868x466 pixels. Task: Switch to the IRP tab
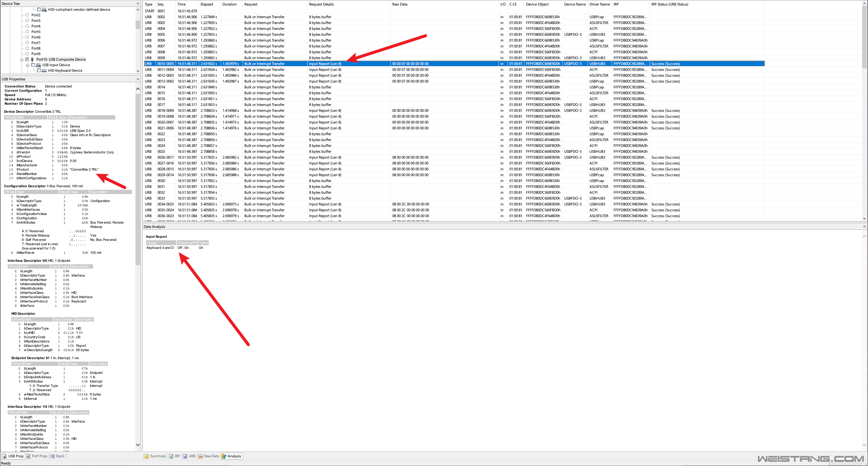(x=174, y=456)
